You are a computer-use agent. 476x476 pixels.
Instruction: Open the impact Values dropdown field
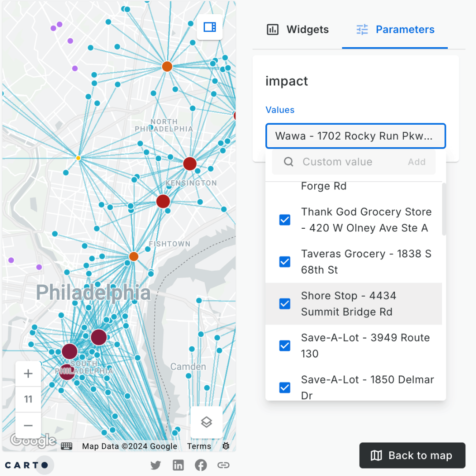click(356, 136)
